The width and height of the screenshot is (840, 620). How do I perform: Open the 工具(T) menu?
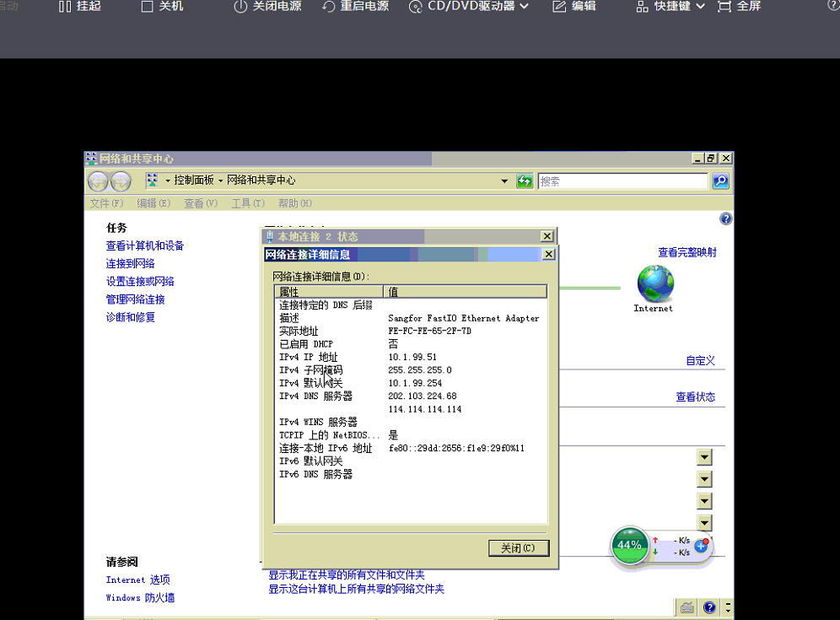click(x=248, y=203)
